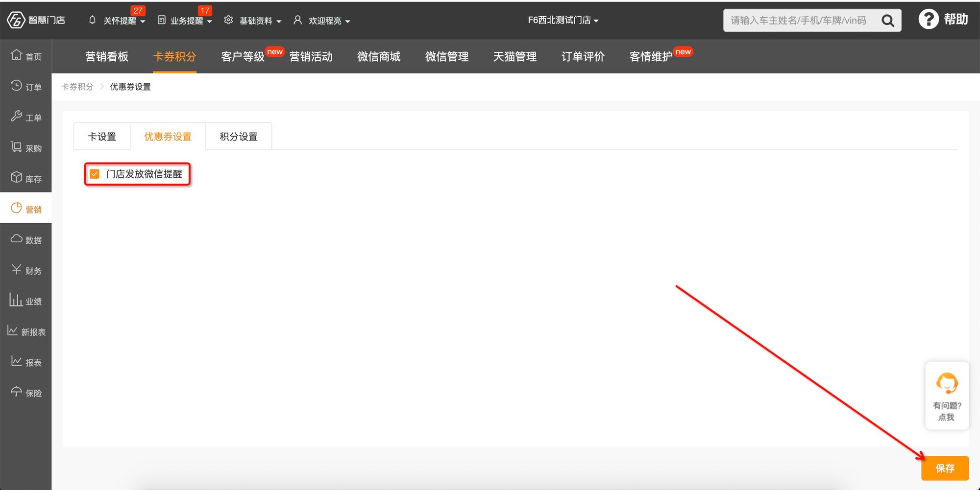Select the 卡券积分 tab
980x490 pixels.
(174, 56)
